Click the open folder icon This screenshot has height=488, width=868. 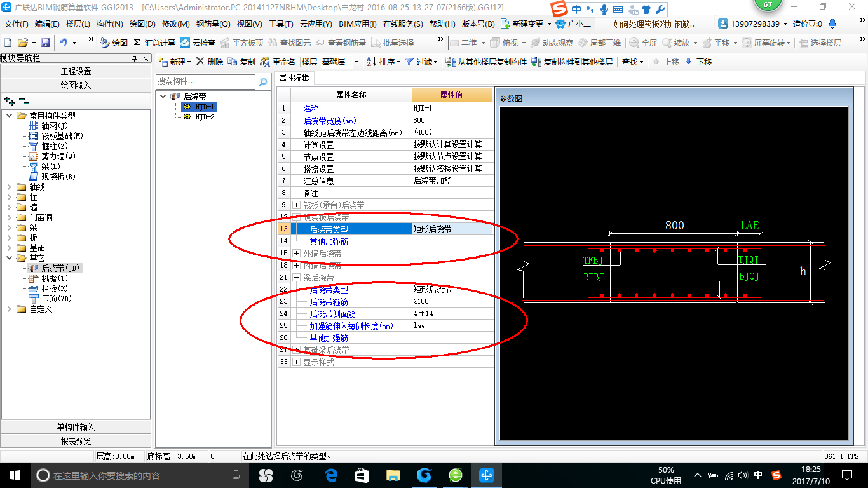point(22,43)
